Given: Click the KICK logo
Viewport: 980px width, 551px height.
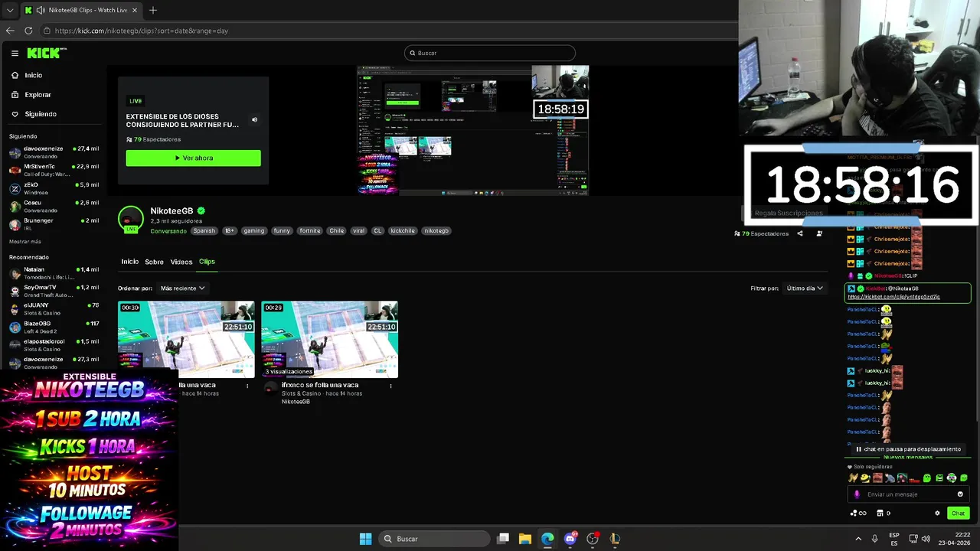Looking at the screenshot, I should click(x=47, y=53).
